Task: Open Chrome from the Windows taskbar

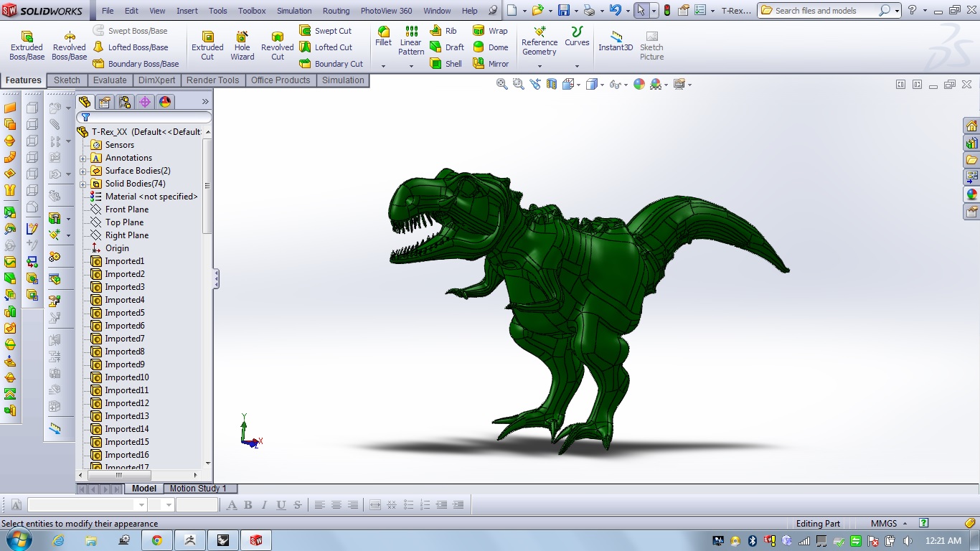Action: click(x=156, y=540)
